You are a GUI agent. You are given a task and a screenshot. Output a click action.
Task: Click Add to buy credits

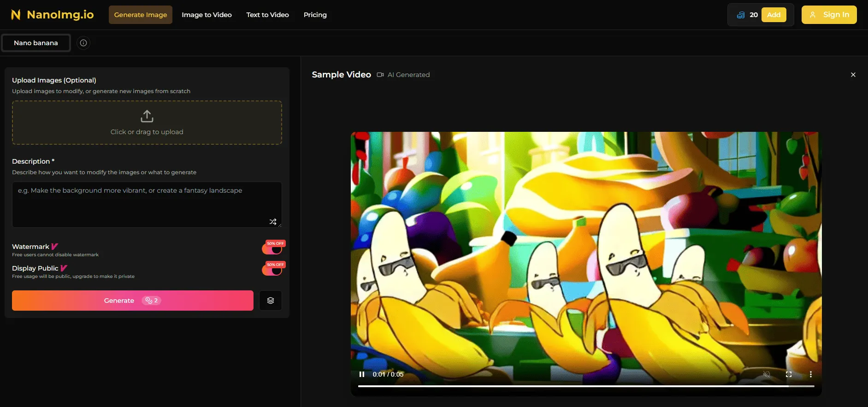[774, 15]
